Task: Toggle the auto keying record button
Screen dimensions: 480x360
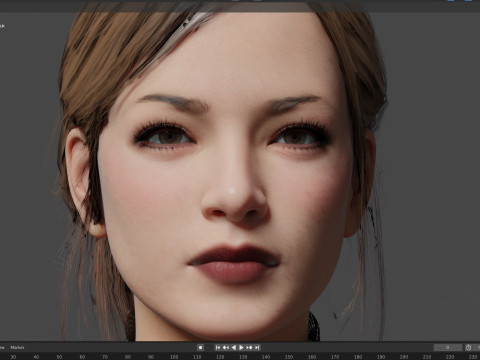Action: pyautogui.click(x=200, y=347)
